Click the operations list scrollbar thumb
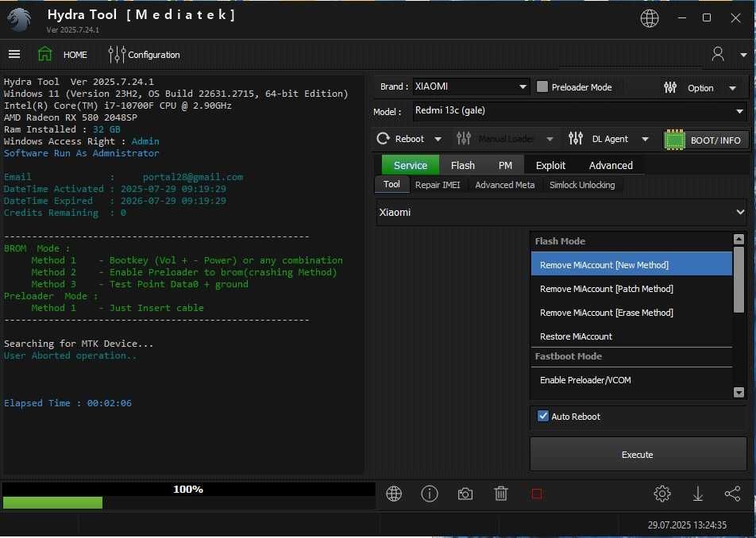 [x=739, y=279]
